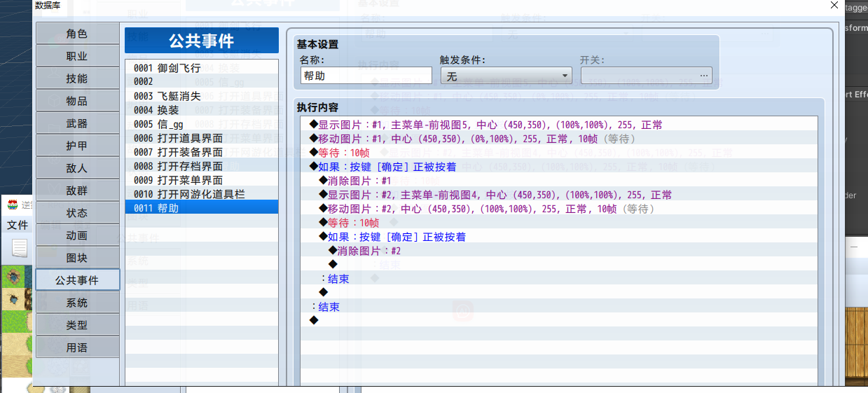Select command 显示图片 #1 主菜单-前视图5
The width and height of the screenshot is (868, 393).
(x=558, y=125)
